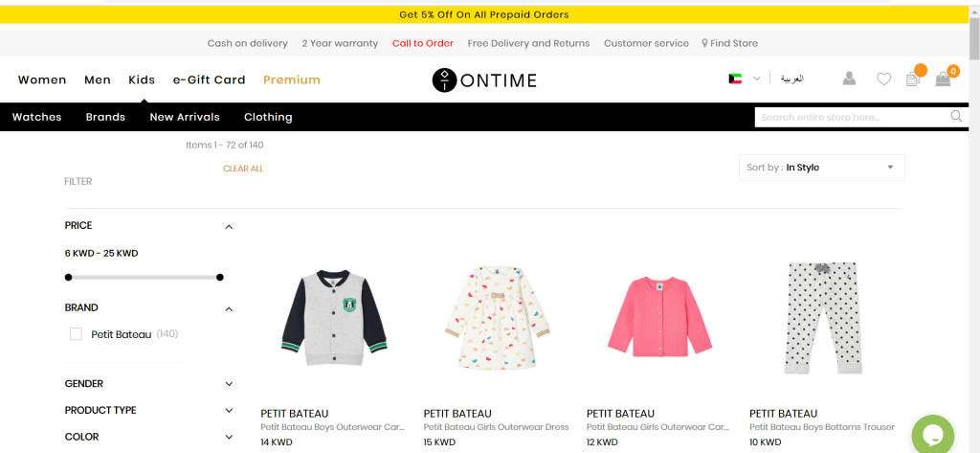Click the search magnifier icon
The image size is (980, 453).
point(956,117)
